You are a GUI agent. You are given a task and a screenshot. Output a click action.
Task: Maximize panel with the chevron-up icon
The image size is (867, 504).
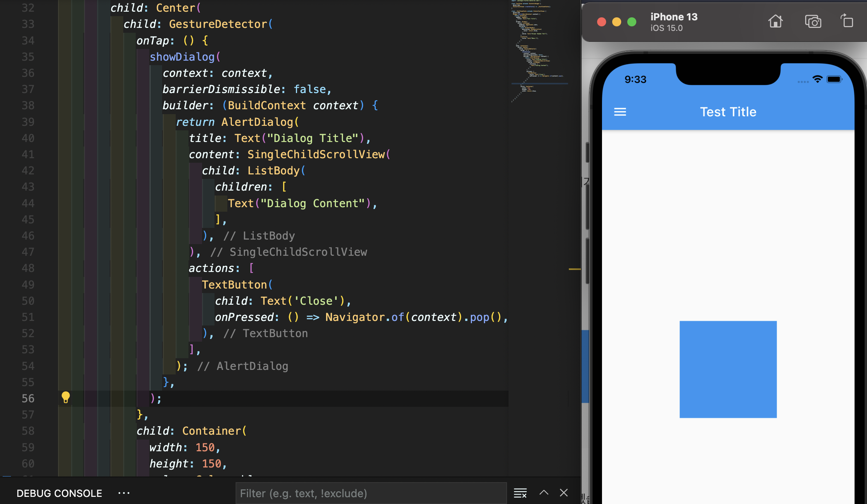pyautogui.click(x=544, y=493)
